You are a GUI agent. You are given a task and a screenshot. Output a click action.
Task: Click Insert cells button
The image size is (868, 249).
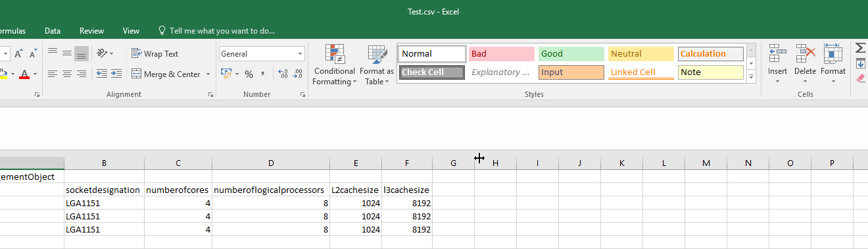(x=778, y=64)
